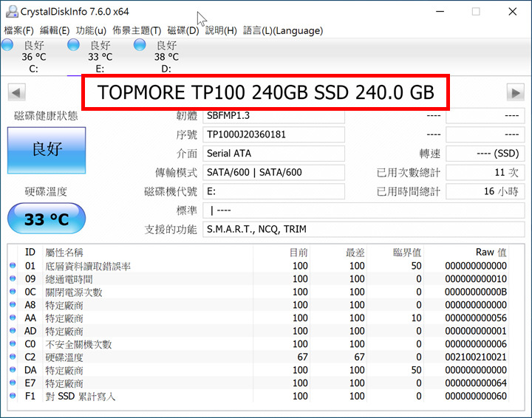Click status dot for attribute 09
532x418 pixels.
click(x=13, y=278)
